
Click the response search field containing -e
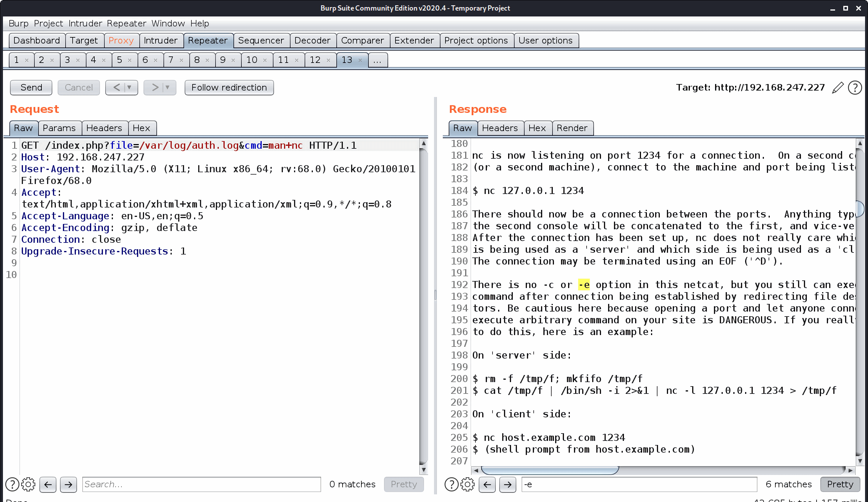coord(640,484)
